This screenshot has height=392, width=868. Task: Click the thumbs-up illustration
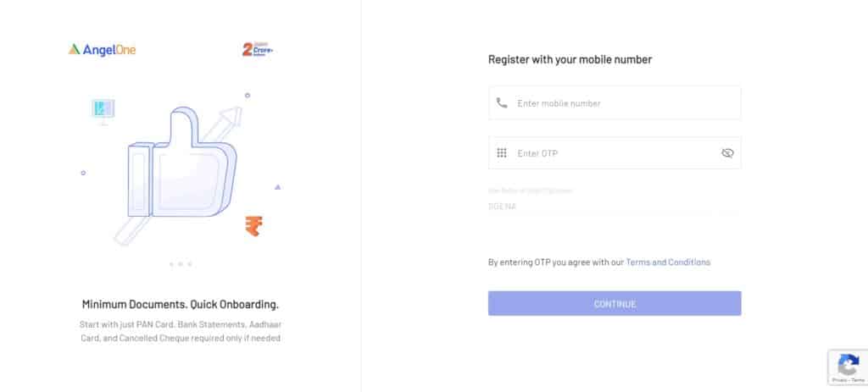pyautogui.click(x=183, y=163)
